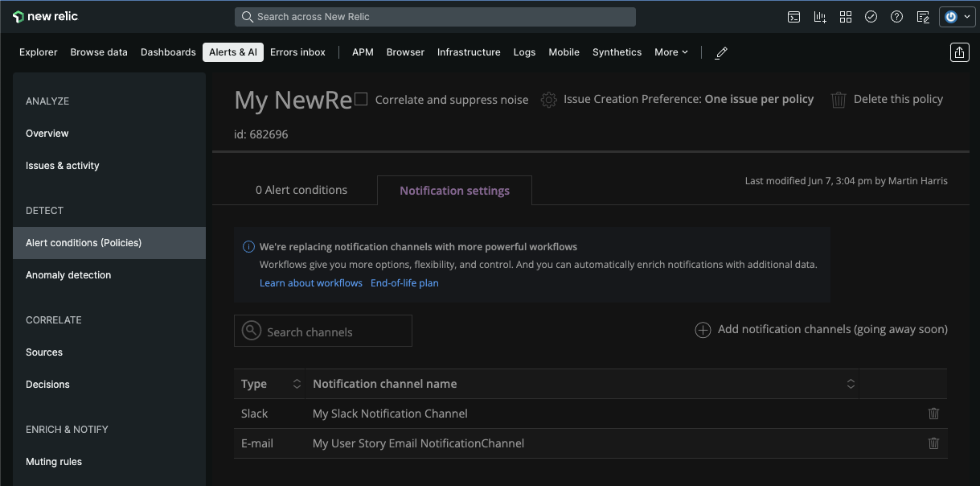Click the plus icon to add notification channels

pyautogui.click(x=703, y=330)
